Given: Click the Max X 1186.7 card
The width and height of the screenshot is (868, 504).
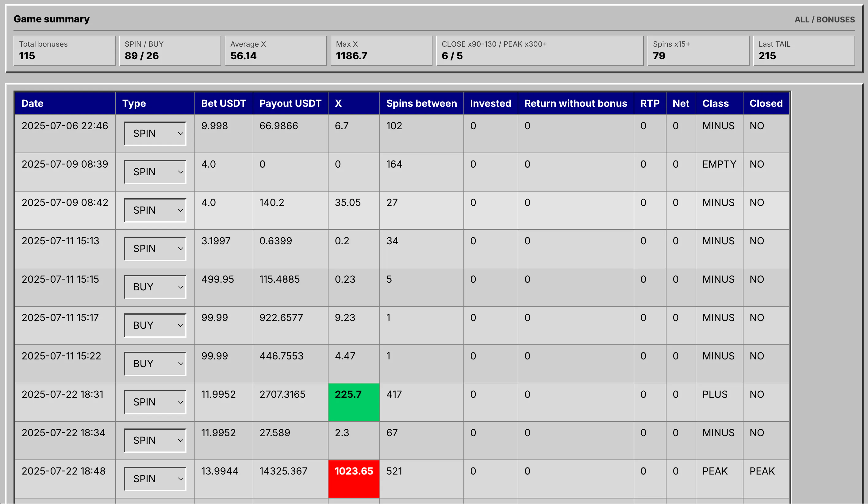Looking at the screenshot, I should point(381,51).
